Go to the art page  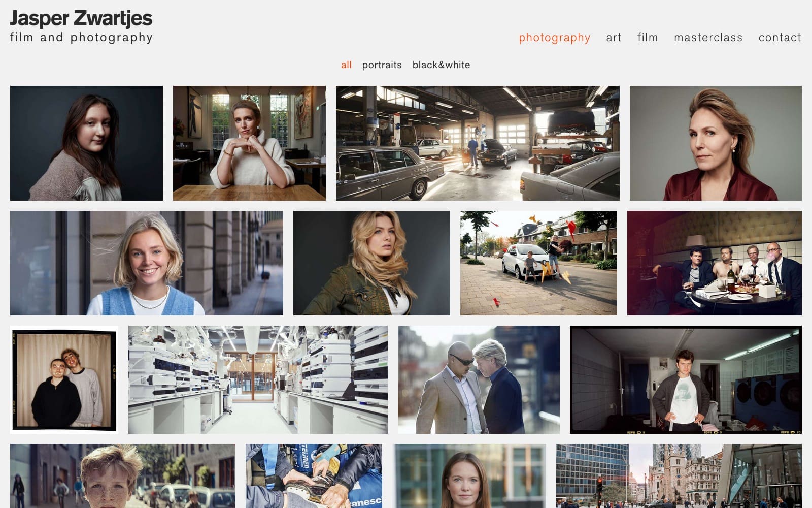click(x=614, y=38)
